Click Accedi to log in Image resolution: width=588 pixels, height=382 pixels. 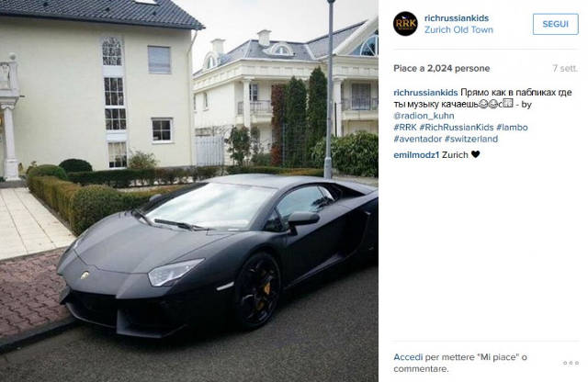point(408,357)
